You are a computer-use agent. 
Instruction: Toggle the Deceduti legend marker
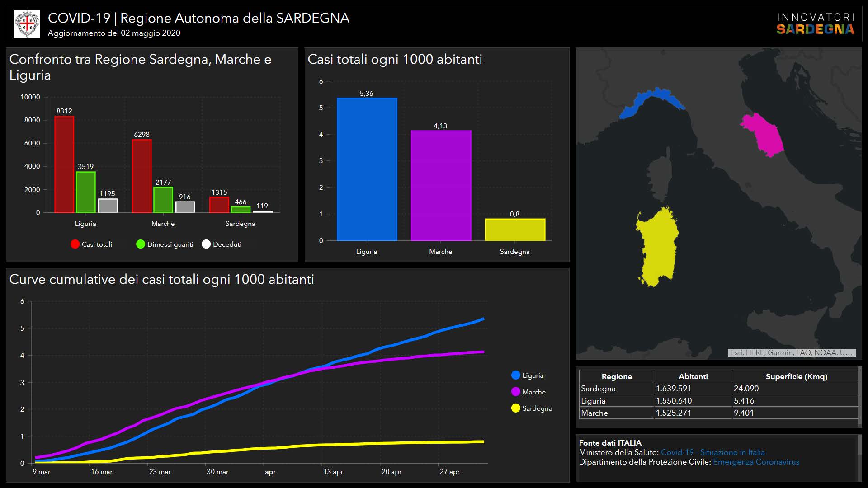click(x=206, y=244)
